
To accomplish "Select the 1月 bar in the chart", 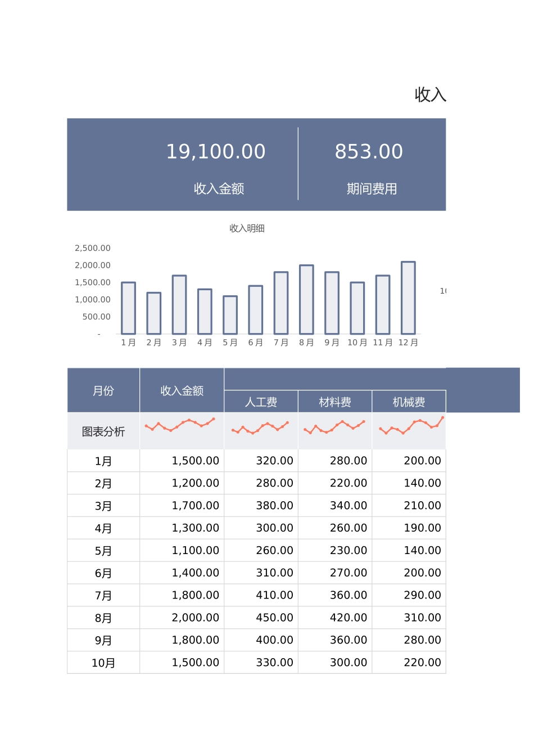I will (x=128, y=307).
